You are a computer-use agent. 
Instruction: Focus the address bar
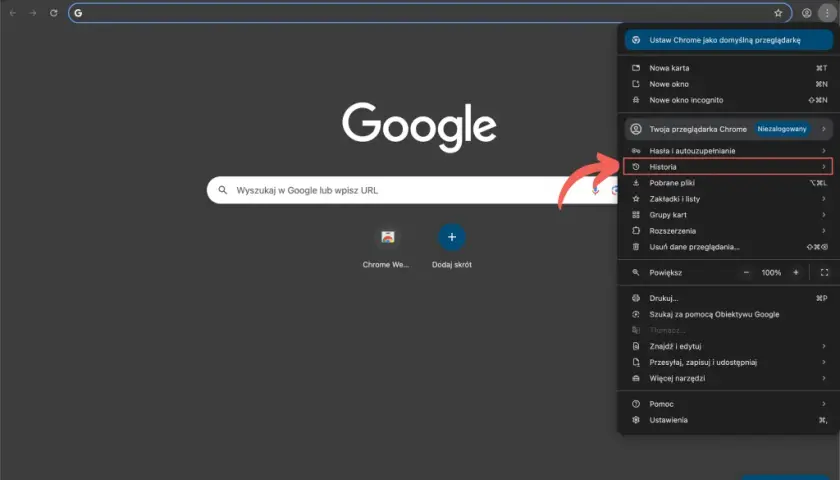(430, 13)
